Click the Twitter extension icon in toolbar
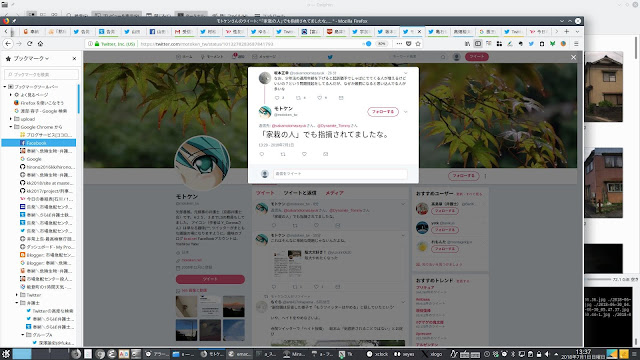Viewport: 640px width, 360px height. click(x=531, y=44)
